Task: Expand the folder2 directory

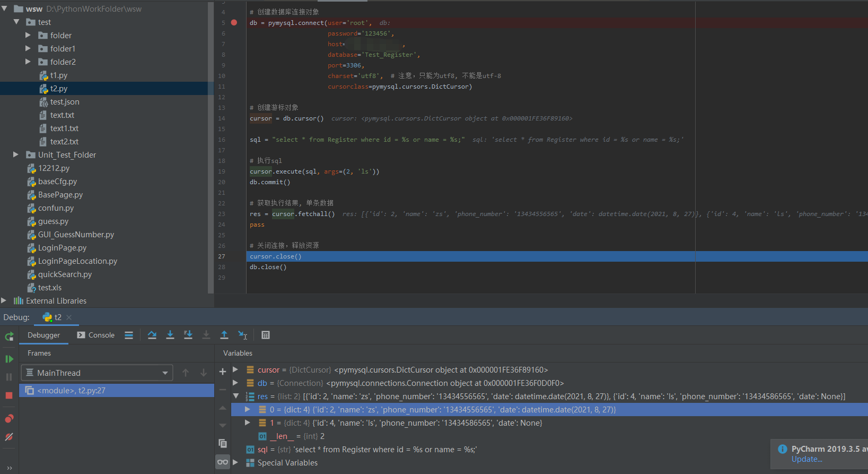Action: pyautogui.click(x=28, y=62)
